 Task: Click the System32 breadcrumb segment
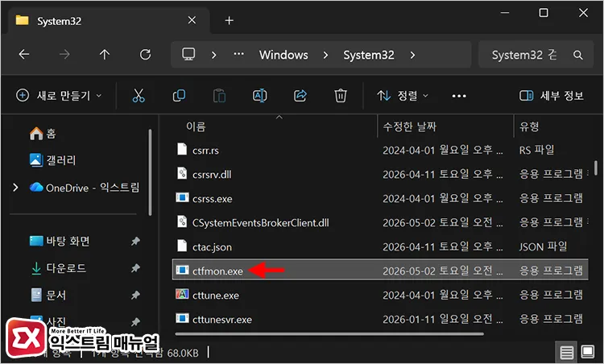(x=369, y=55)
